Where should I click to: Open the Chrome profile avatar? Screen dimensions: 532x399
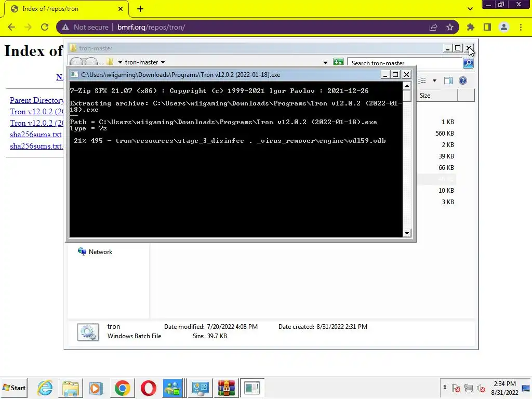(504, 27)
